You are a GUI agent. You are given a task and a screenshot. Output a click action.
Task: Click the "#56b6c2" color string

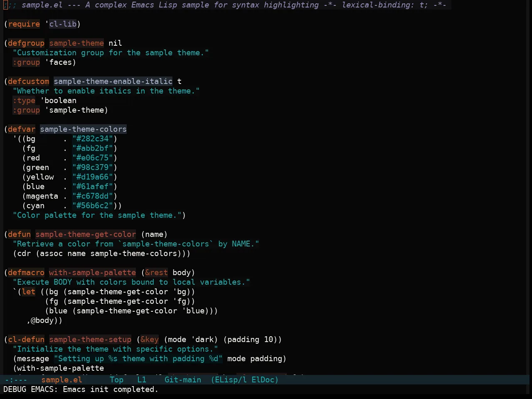[92, 206]
